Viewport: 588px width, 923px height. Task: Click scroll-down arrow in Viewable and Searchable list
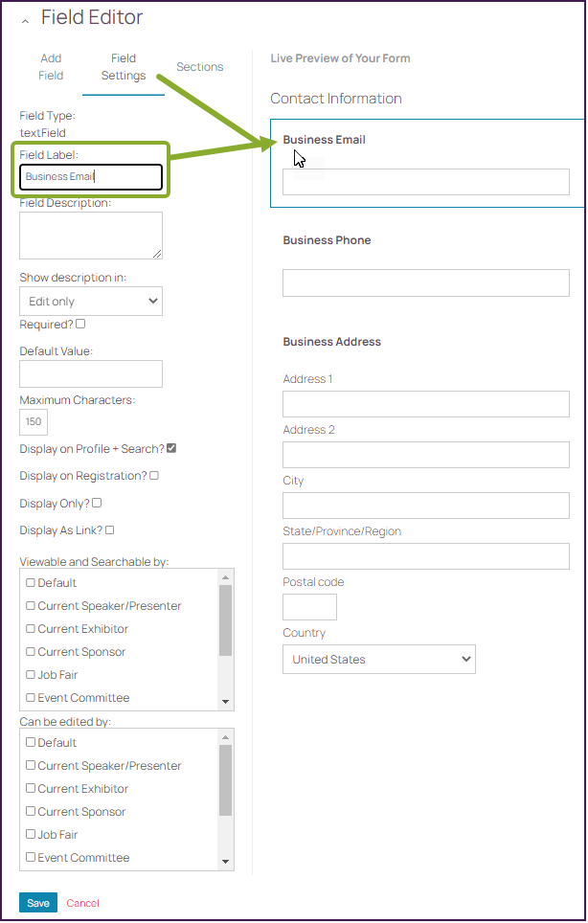[x=226, y=702]
